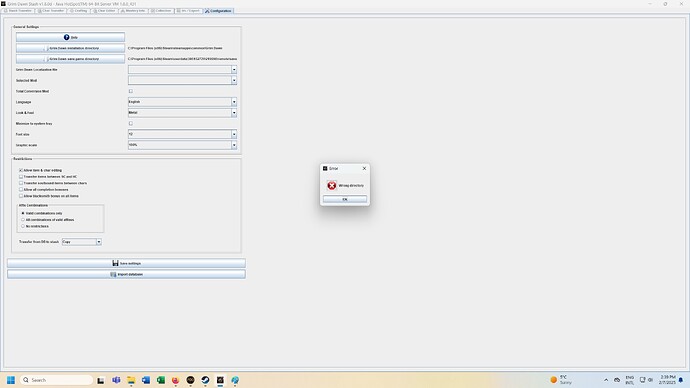This screenshot has width=690, height=388.
Task: Click the Import database button
Action: coord(126,274)
